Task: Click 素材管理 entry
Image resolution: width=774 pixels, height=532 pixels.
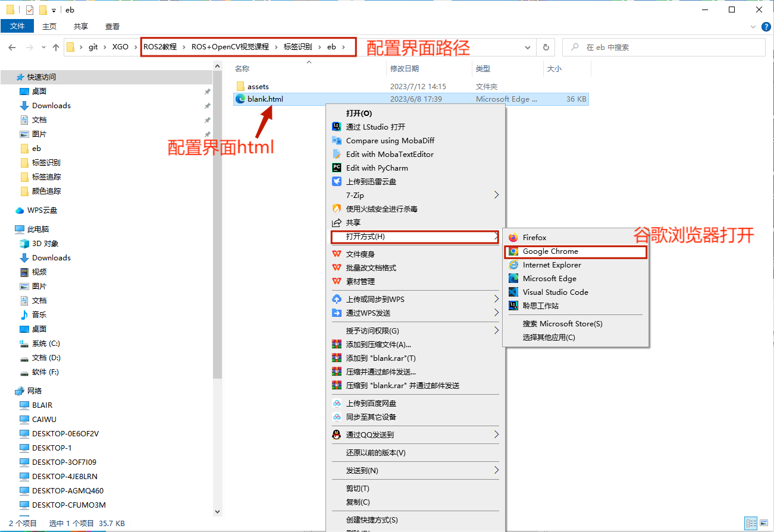Action: tap(415, 282)
